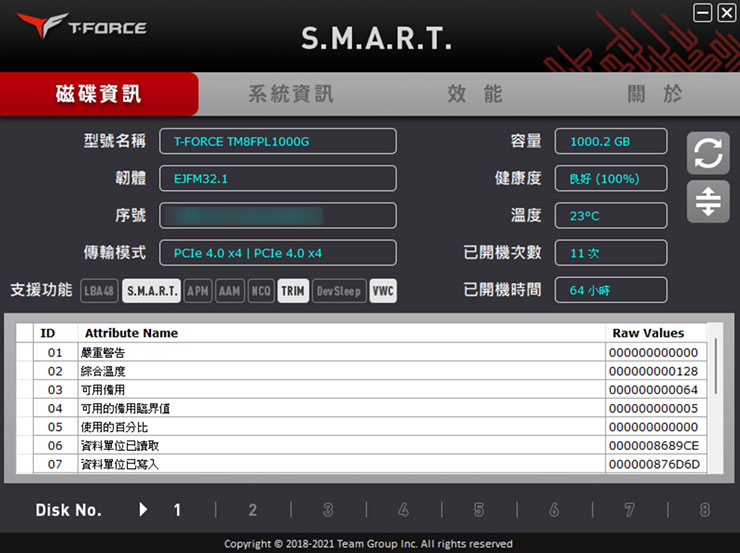Click the Team Group copyright notice
This screenshot has width=740, height=553.
pos(368,544)
